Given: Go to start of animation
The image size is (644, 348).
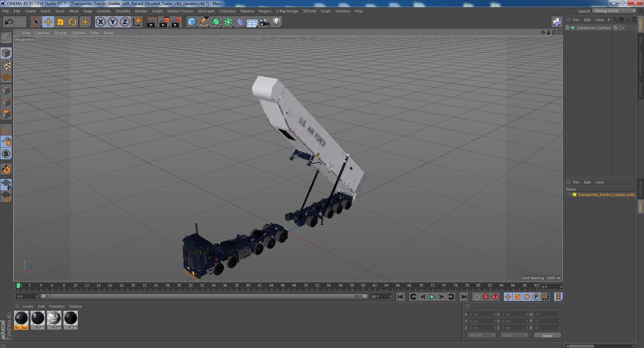Looking at the screenshot, I should coord(400,297).
